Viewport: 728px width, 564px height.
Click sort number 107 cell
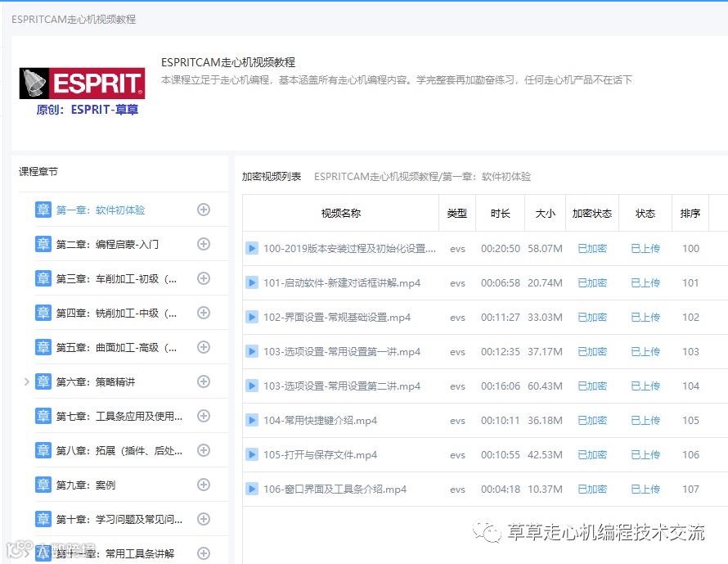coord(690,490)
